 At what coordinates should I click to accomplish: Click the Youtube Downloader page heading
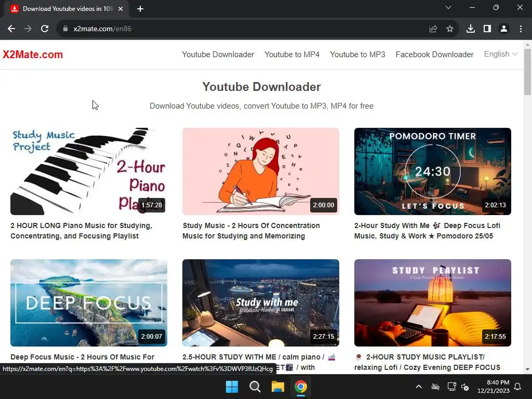tap(261, 87)
